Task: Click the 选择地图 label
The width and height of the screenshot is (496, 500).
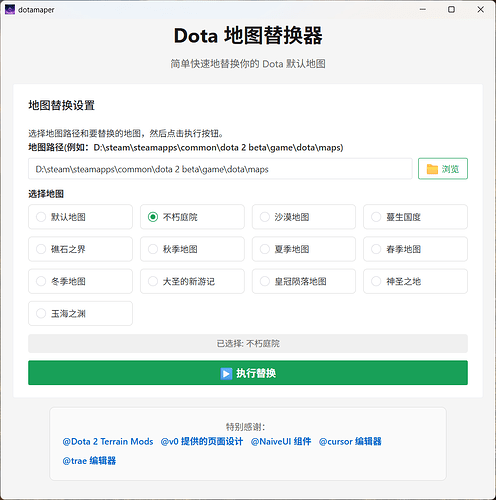Action: tap(46, 194)
